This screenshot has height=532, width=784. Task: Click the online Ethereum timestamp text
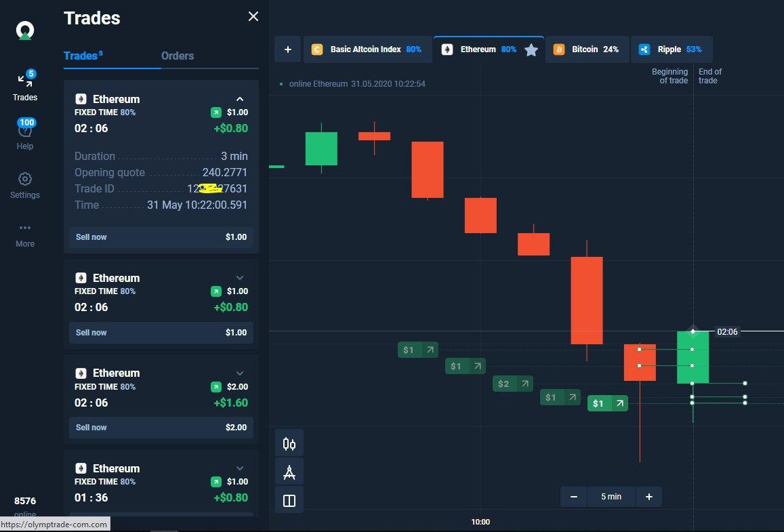[x=357, y=83]
